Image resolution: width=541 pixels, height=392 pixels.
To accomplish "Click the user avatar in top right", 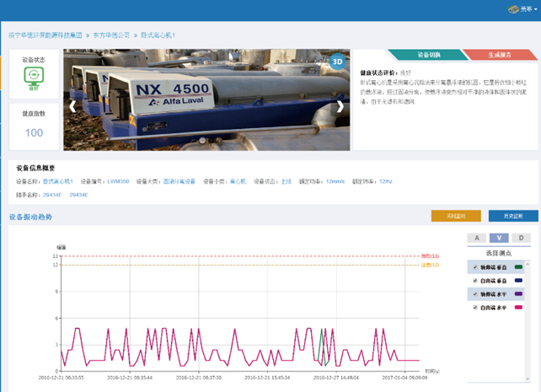I will click(x=514, y=9).
